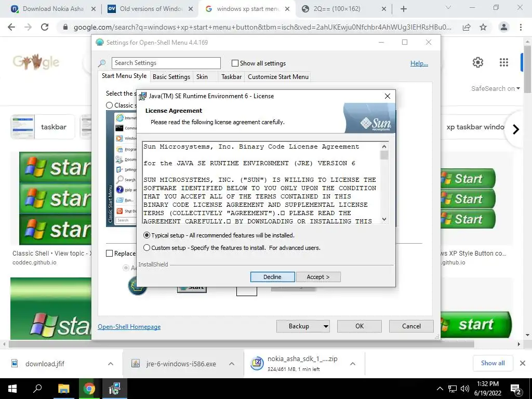Image resolution: width=532 pixels, height=399 pixels.
Task: Open download.jfif from downloads bar
Action: pos(45,364)
